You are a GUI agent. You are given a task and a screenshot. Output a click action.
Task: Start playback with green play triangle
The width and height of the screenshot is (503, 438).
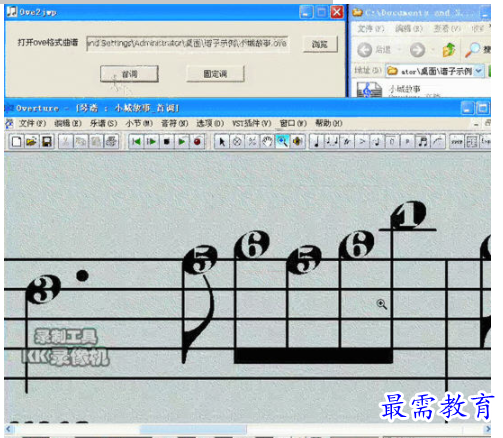182,142
